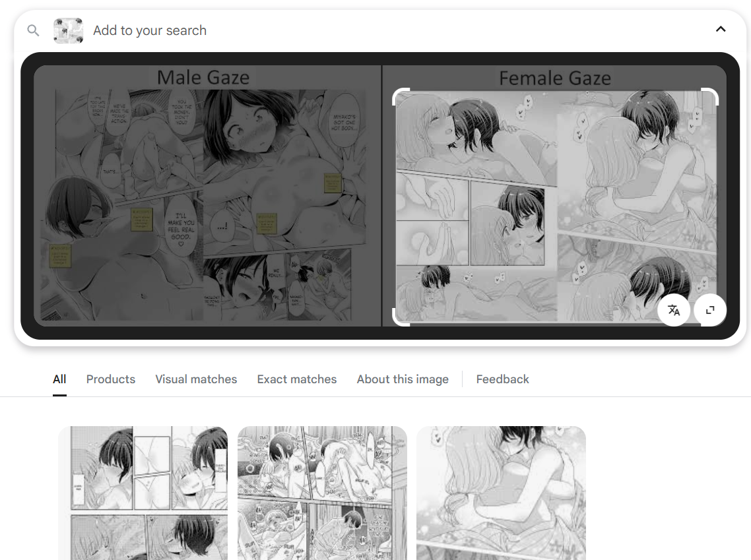Click the 'Male Gaze' heading in the image
Image resolution: width=751 pixels, height=560 pixels.
(x=203, y=78)
